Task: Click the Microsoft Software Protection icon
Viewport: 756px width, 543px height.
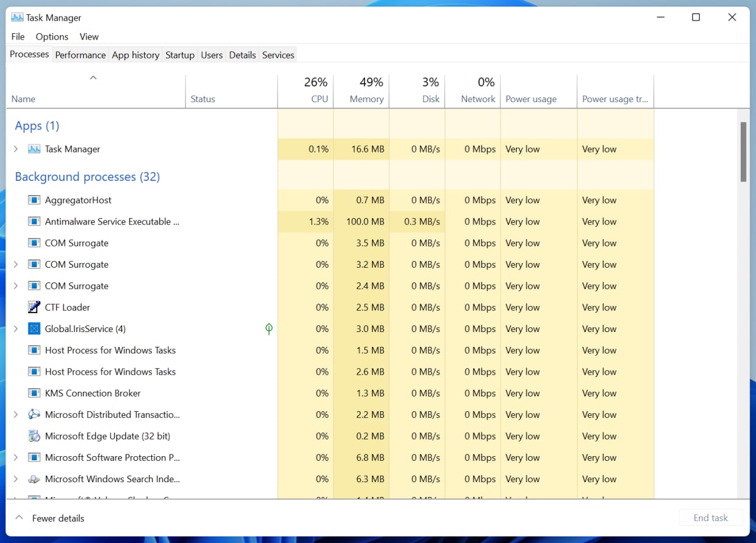Action: [x=34, y=457]
